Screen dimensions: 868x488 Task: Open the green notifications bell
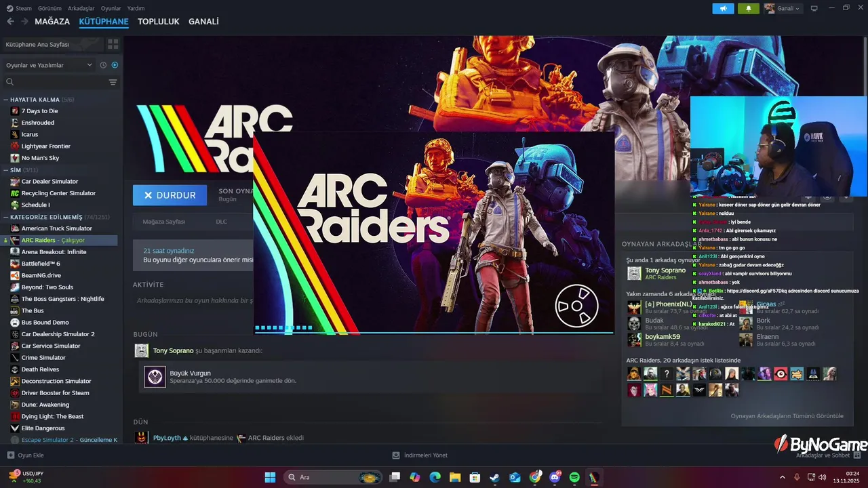749,8
